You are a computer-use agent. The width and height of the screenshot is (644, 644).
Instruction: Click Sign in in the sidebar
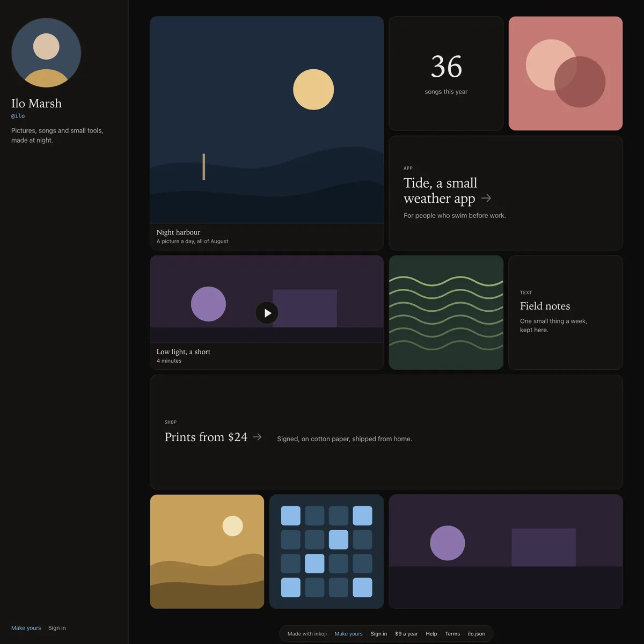coord(57,628)
